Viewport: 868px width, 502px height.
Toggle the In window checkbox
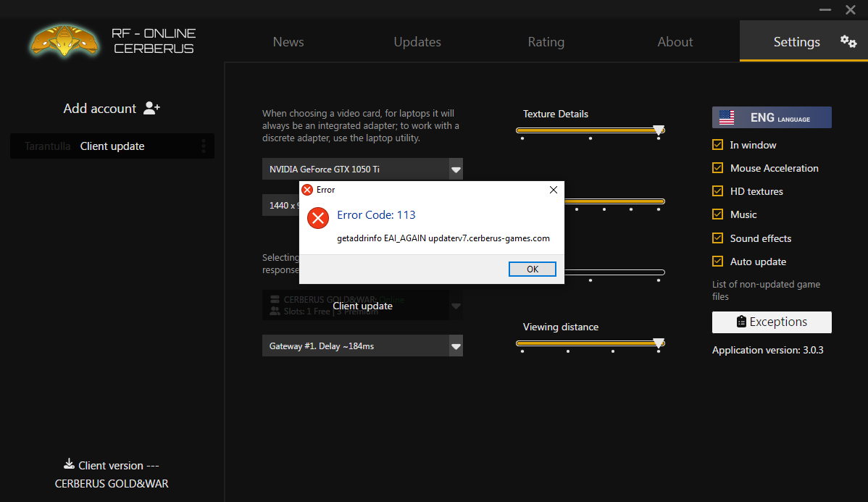tap(717, 144)
